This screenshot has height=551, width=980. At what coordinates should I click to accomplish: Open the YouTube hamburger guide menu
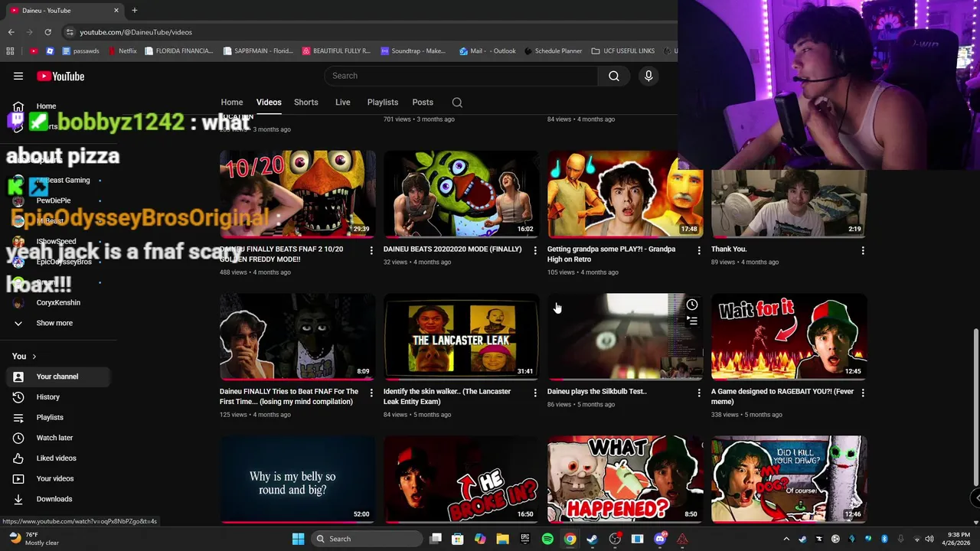[x=18, y=76]
